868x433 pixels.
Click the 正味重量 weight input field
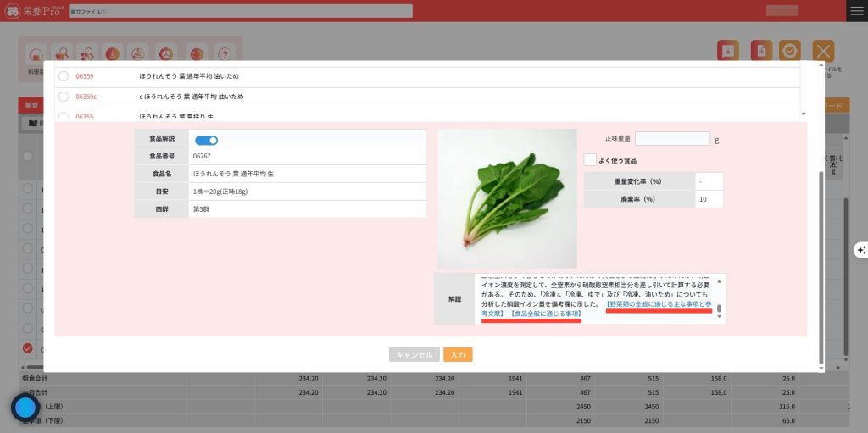tap(672, 139)
